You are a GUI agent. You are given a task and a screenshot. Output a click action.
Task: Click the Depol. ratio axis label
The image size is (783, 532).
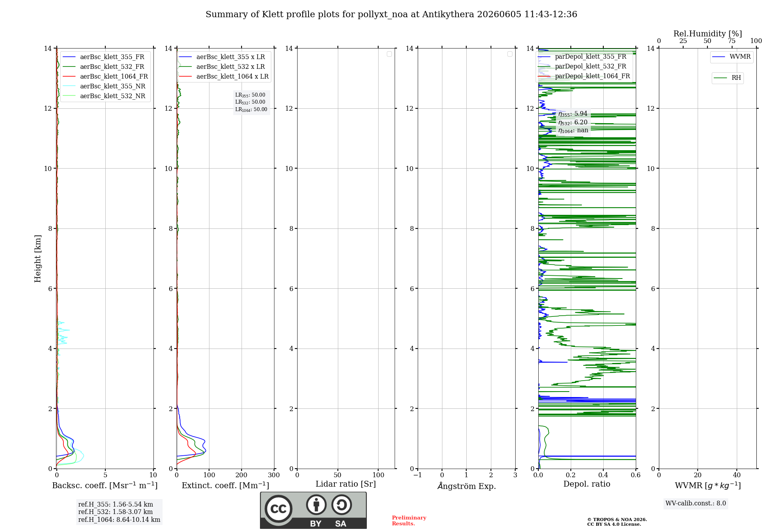587,484
